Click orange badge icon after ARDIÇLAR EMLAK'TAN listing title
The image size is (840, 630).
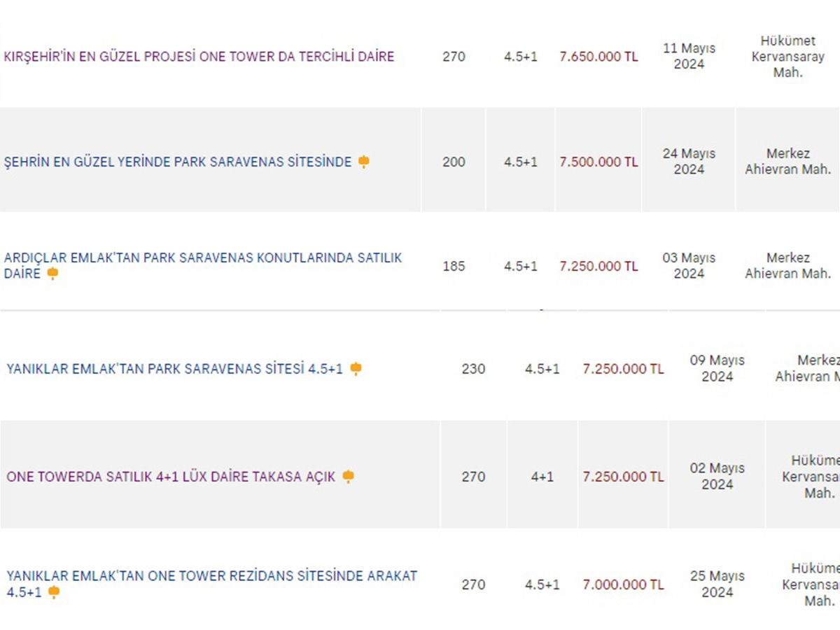(x=52, y=274)
